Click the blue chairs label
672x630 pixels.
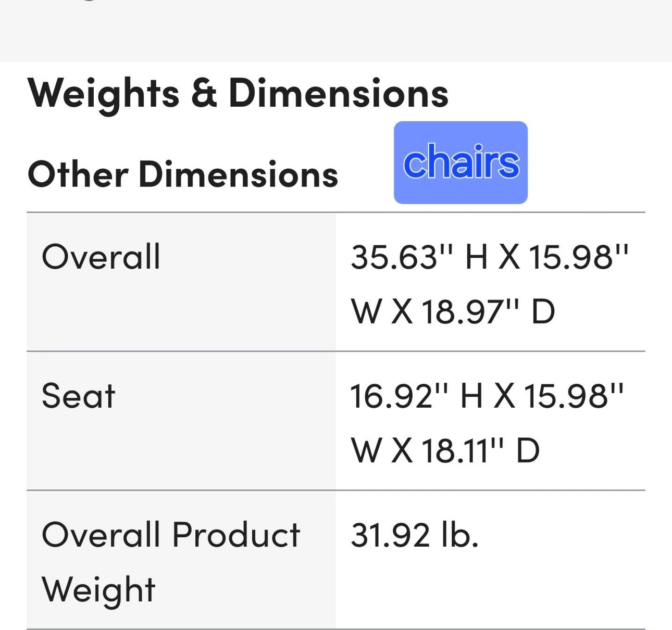click(x=461, y=162)
